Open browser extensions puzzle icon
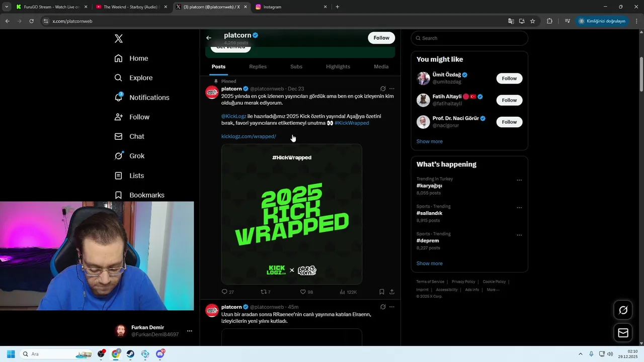 point(549,21)
